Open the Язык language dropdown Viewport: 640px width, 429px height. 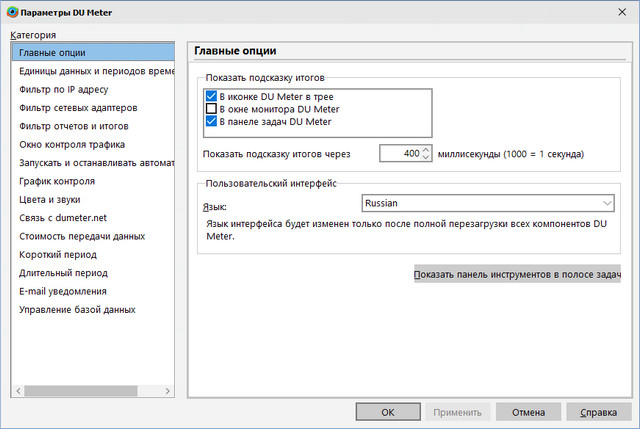tap(488, 203)
